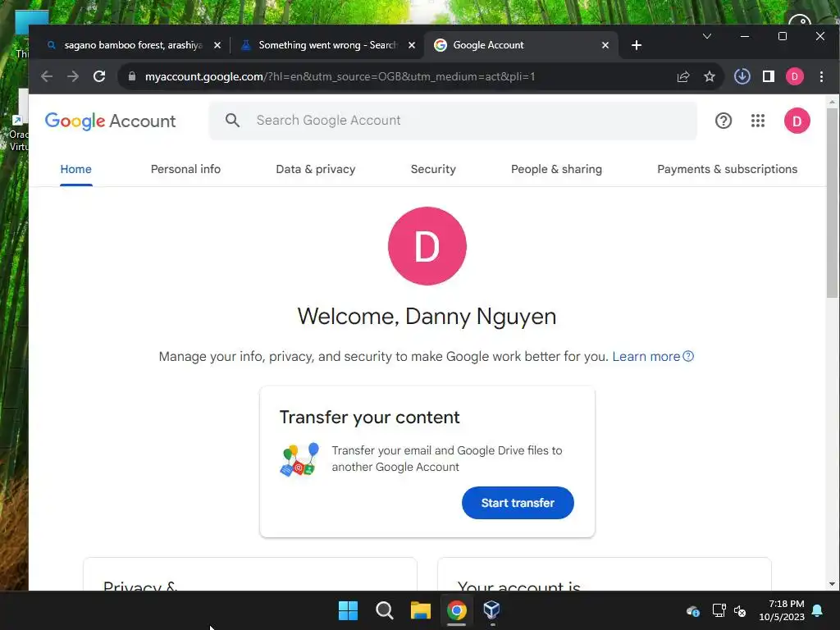The image size is (840, 630).
Task: Open the Personal info tab
Action: (185, 169)
